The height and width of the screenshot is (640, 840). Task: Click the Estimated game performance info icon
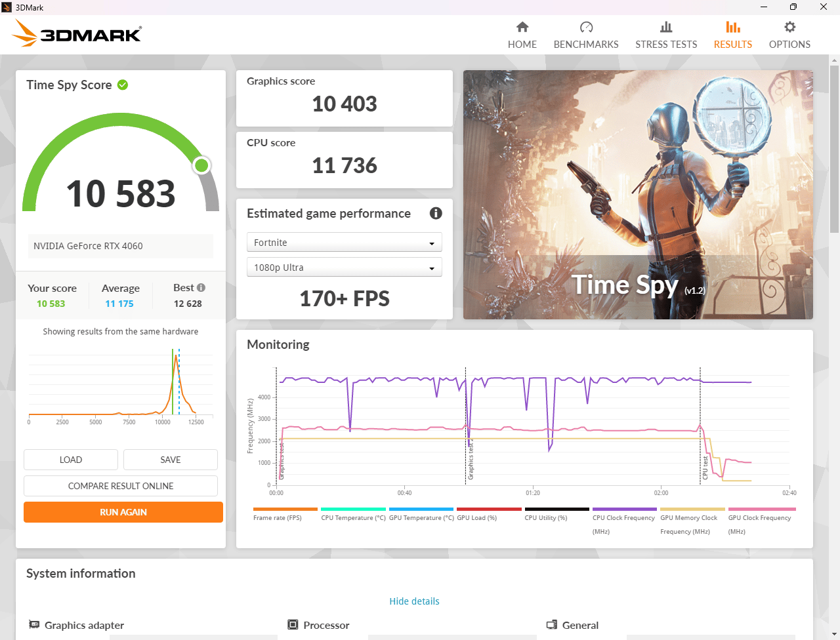pyautogui.click(x=436, y=213)
